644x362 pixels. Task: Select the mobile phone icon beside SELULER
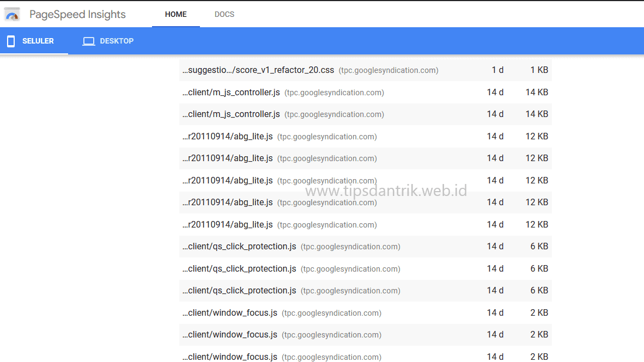tap(11, 41)
